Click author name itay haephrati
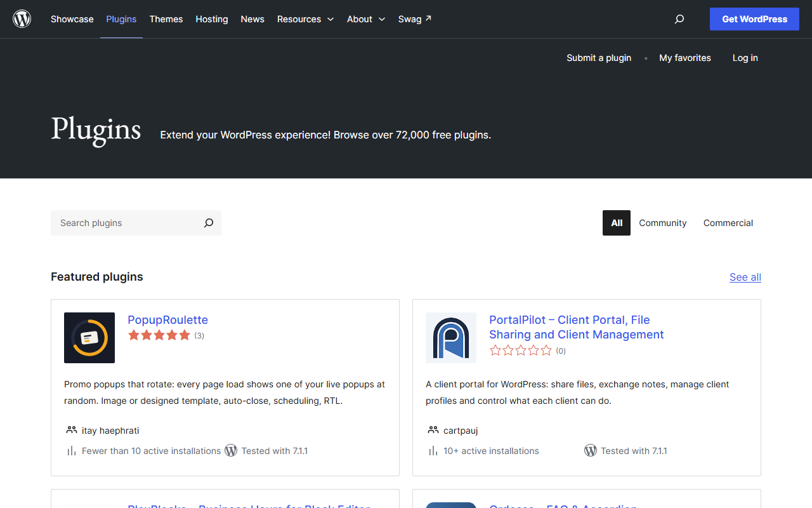 coord(110,431)
